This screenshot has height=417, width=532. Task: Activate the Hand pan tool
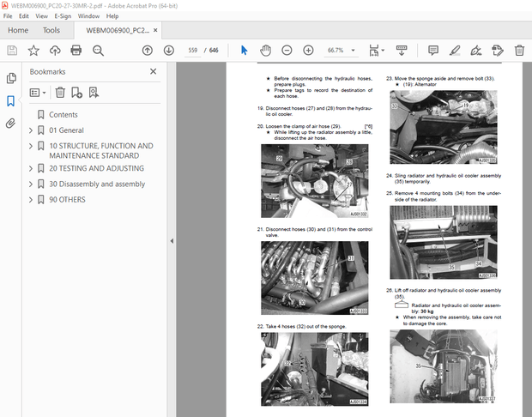tap(265, 51)
